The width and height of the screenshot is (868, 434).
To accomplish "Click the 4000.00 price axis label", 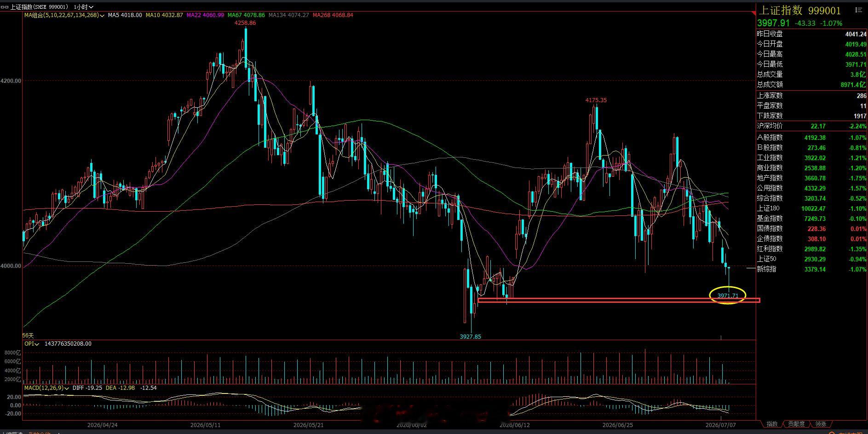I will [x=11, y=266].
